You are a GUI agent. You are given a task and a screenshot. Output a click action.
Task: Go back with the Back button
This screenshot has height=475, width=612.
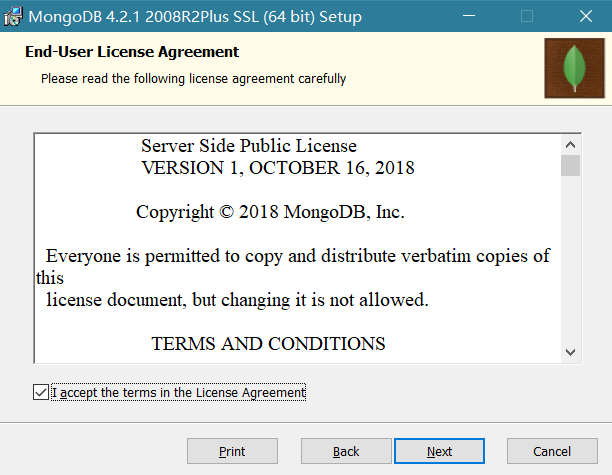(346, 451)
